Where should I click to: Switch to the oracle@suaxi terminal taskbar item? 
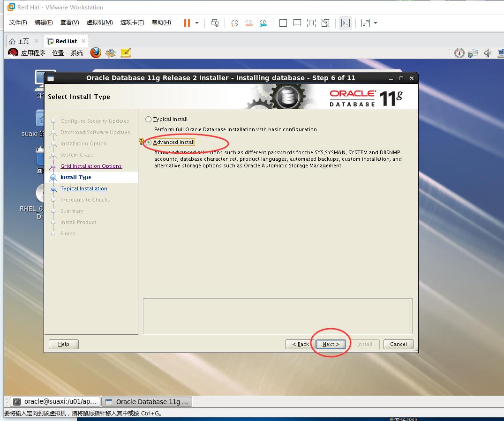point(55,402)
